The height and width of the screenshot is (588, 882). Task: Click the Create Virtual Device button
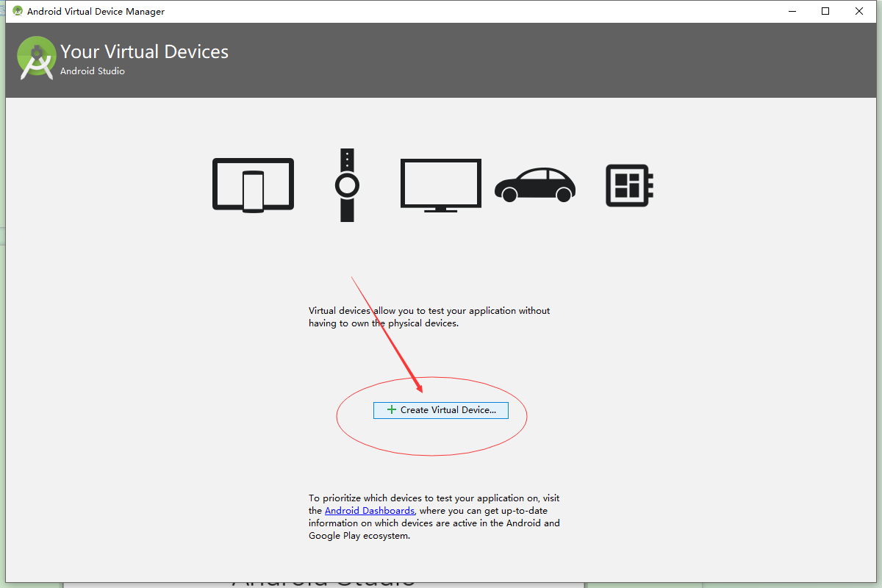440,410
